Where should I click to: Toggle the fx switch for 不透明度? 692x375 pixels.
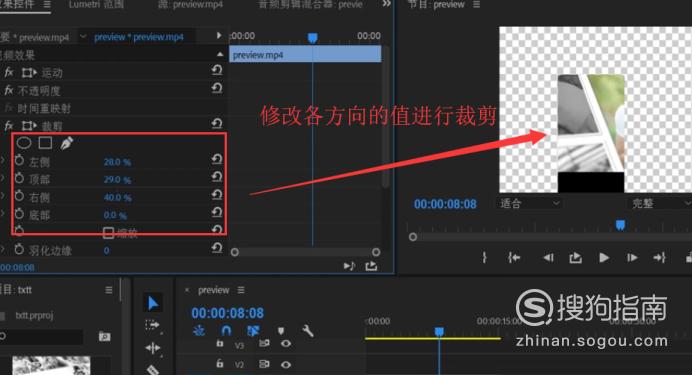point(9,90)
